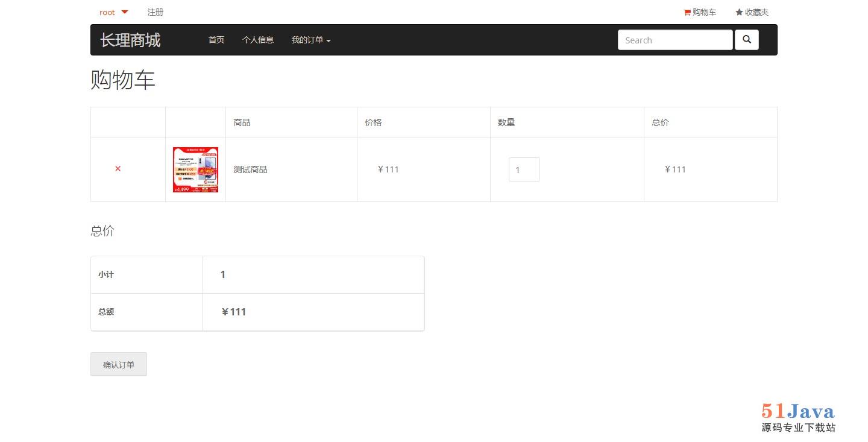Click the 商品 column header
The width and height of the screenshot is (868, 442).
pyautogui.click(x=242, y=122)
